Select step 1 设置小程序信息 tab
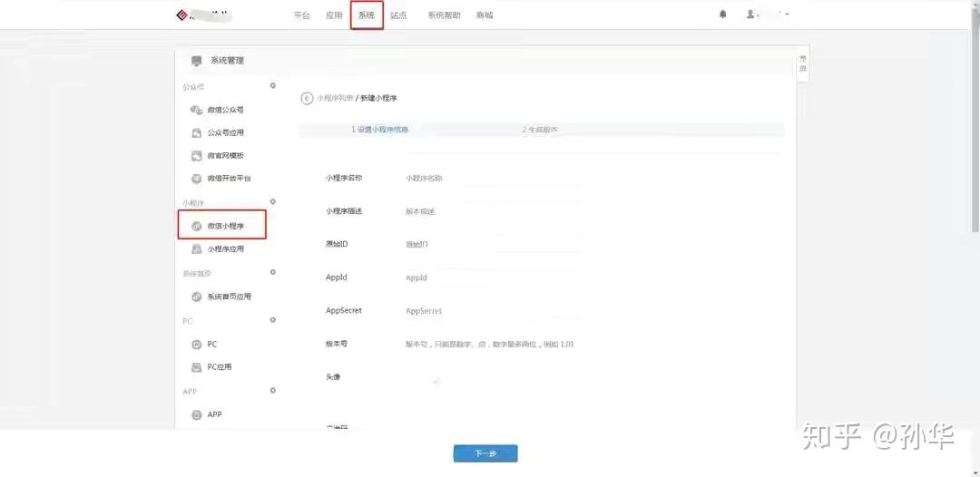Image resolution: width=980 pixels, height=477 pixels. pos(380,130)
